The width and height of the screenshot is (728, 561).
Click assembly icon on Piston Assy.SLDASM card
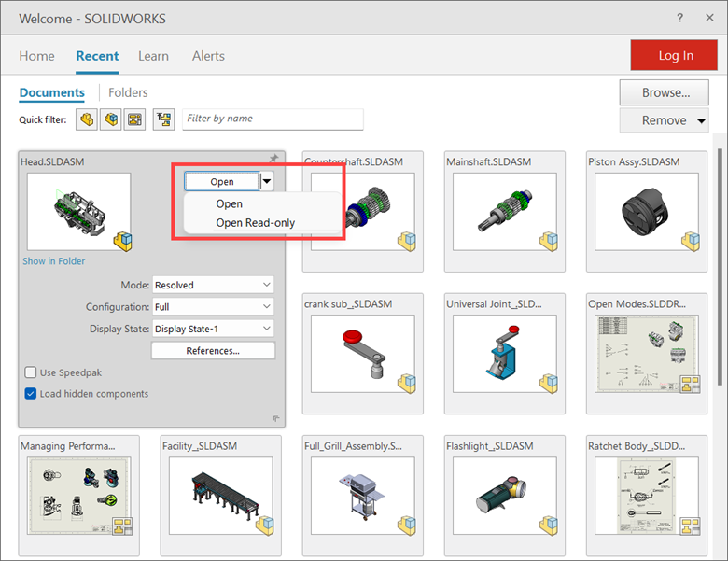[691, 241]
